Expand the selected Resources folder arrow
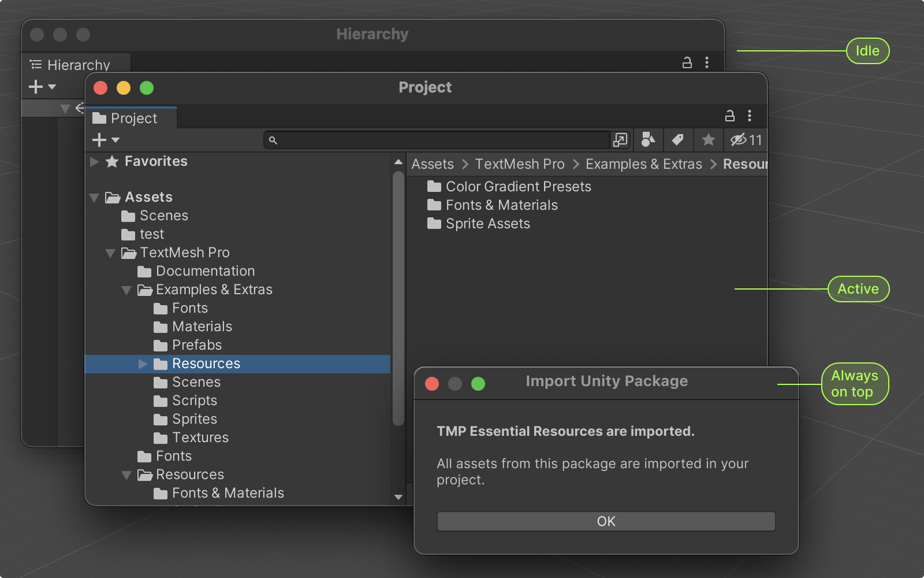This screenshot has height=578, width=924. pyautogui.click(x=143, y=364)
